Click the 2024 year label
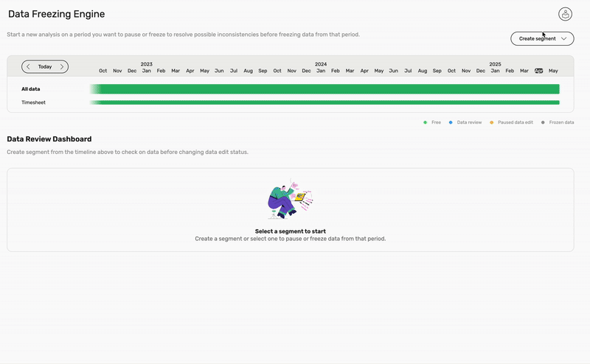The width and height of the screenshot is (590, 364). [x=321, y=64]
